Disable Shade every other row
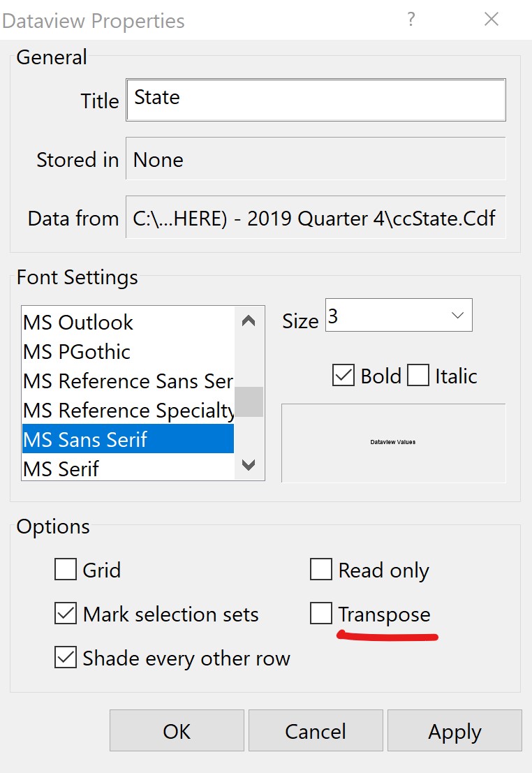The image size is (532, 773). [66, 658]
